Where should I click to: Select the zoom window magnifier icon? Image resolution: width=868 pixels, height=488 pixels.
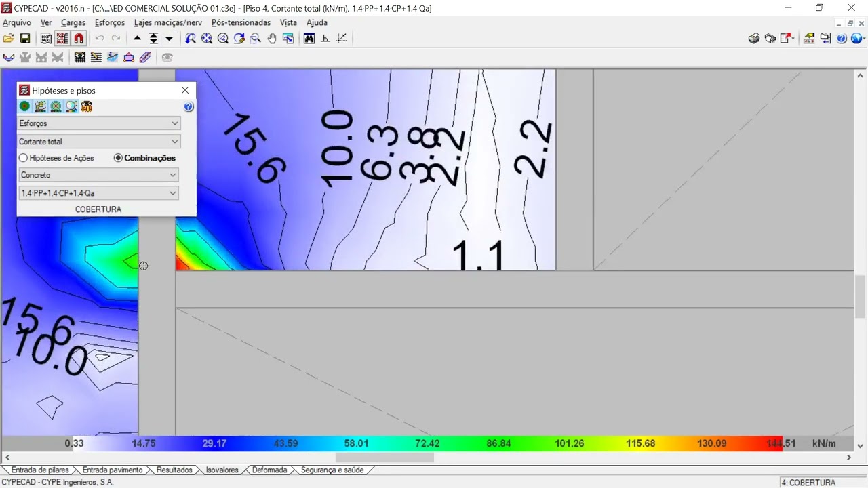click(x=256, y=39)
